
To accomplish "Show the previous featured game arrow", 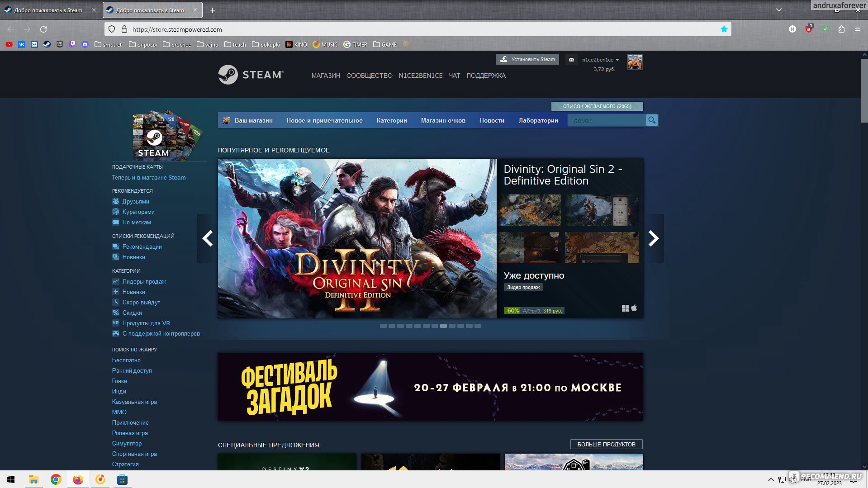I will (207, 238).
